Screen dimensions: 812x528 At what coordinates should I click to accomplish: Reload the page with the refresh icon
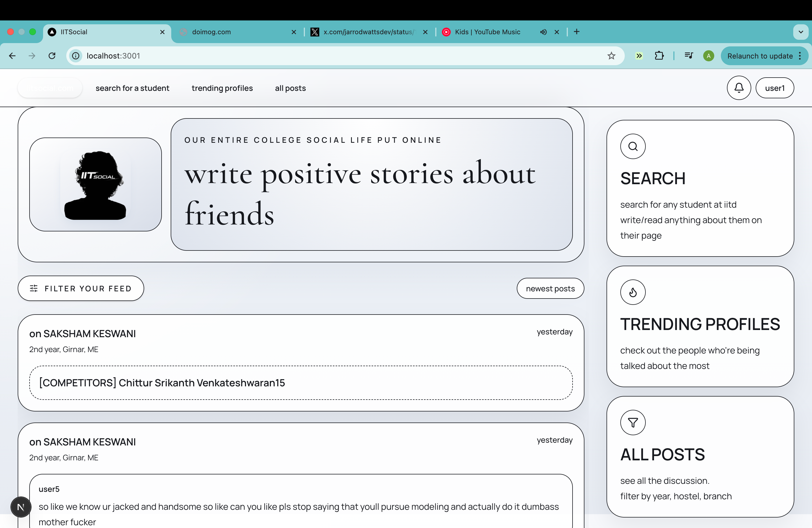(x=52, y=56)
